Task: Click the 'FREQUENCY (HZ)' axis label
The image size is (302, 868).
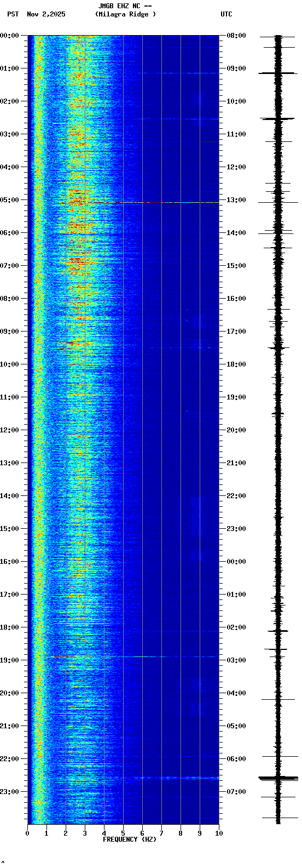Action: point(130,840)
